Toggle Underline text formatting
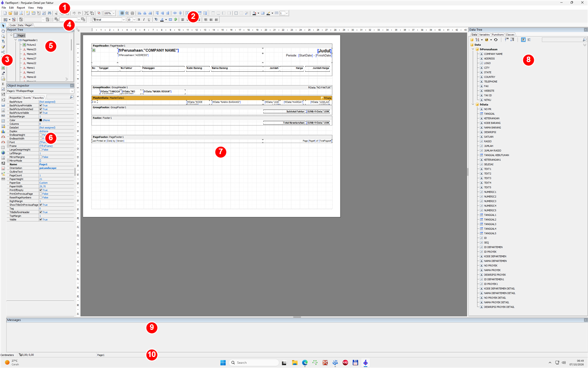The height and width of the screenshot is (368, 588). (149, 20)
